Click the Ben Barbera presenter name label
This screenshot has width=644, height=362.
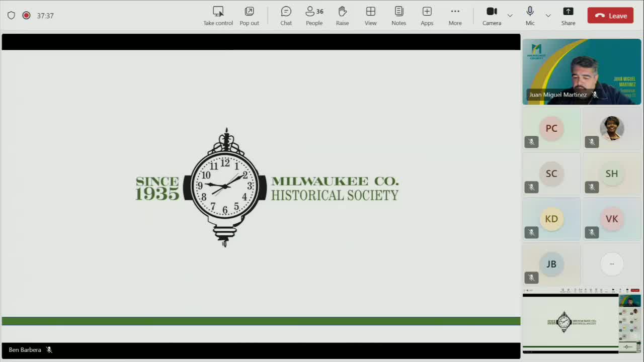coord(25,350)
